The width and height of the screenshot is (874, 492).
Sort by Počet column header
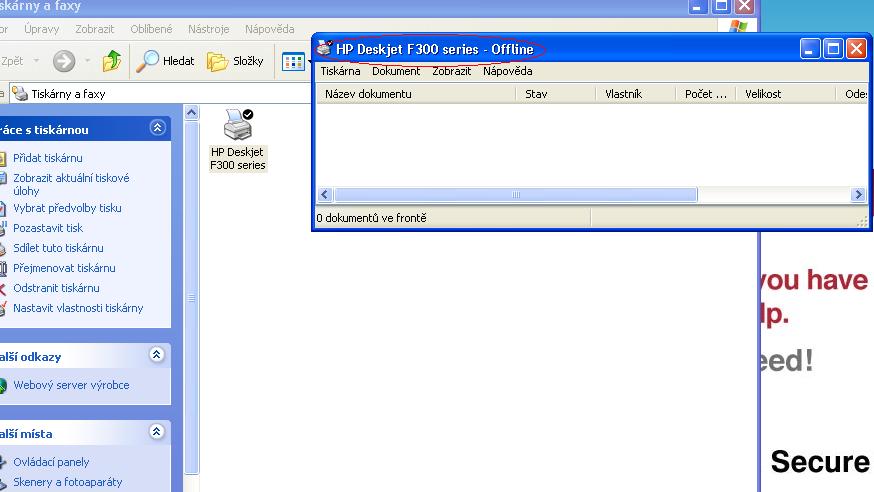[706, 94]
